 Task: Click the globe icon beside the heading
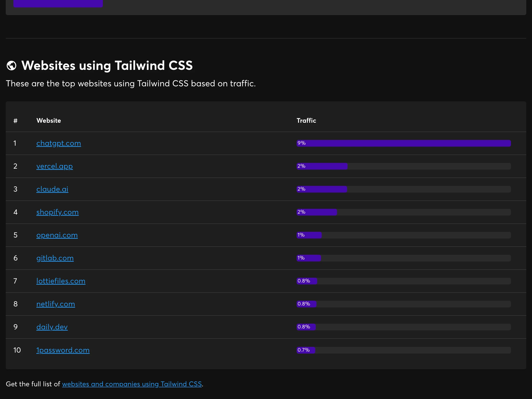click(12, 65)
